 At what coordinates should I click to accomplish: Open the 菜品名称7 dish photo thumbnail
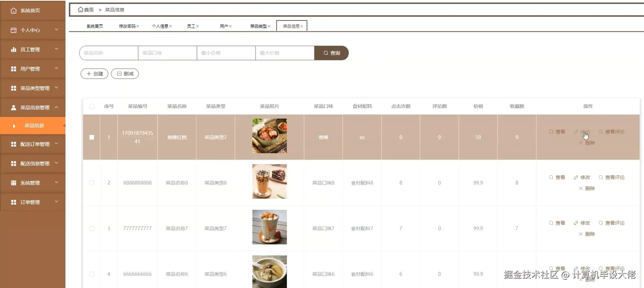click(270, 227)
